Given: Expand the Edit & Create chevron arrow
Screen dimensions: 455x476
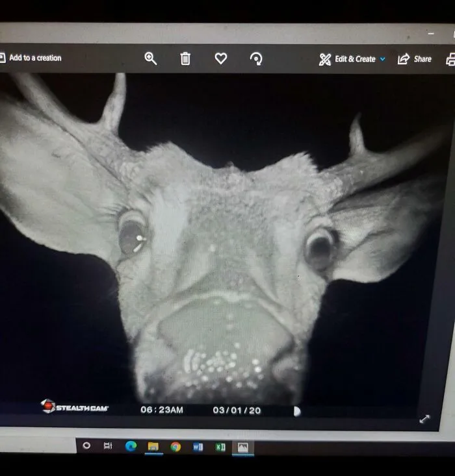Looking at the screenshot, I should pyautogui.click(x=382, y=59).
